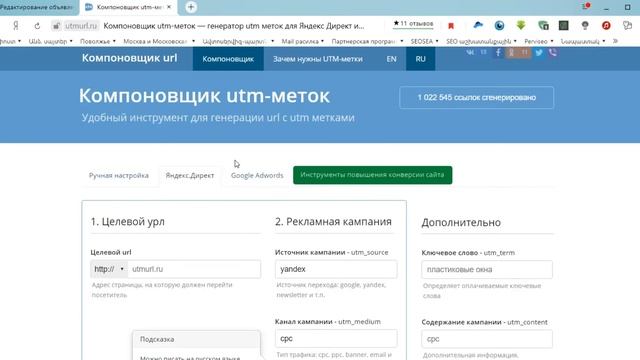Click the red notification icon in title bar

pos(586,6)
